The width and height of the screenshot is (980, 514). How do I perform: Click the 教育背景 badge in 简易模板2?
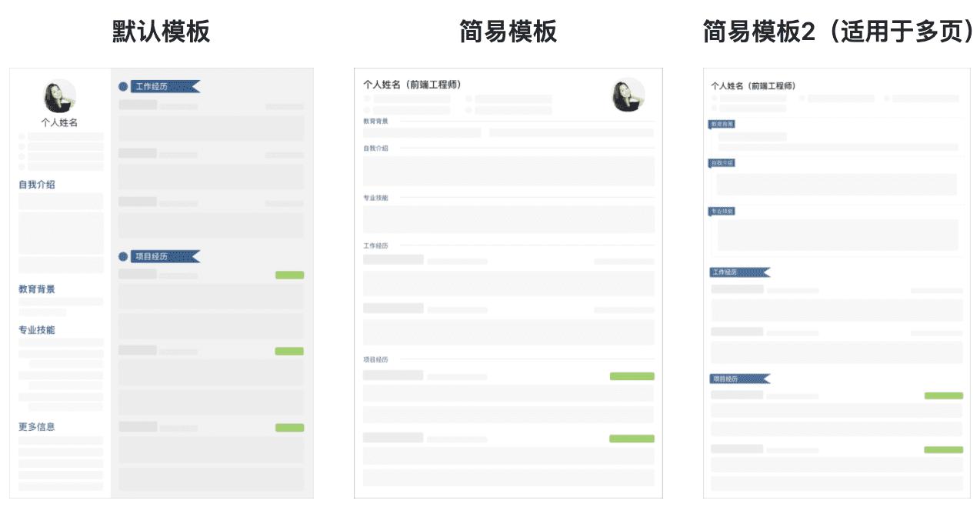(x=722, y=122)
